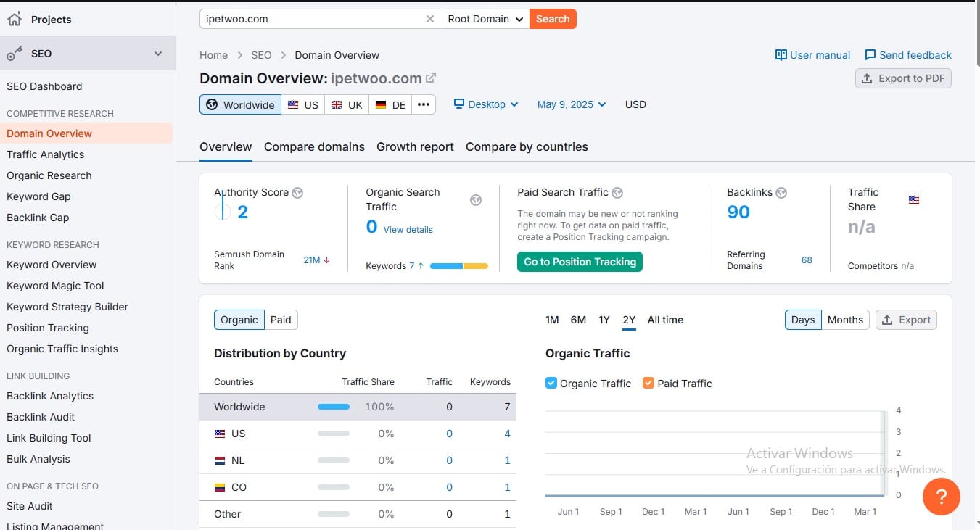Open the Projects home icon
The image size is (980, 530).
pos(15,19)
